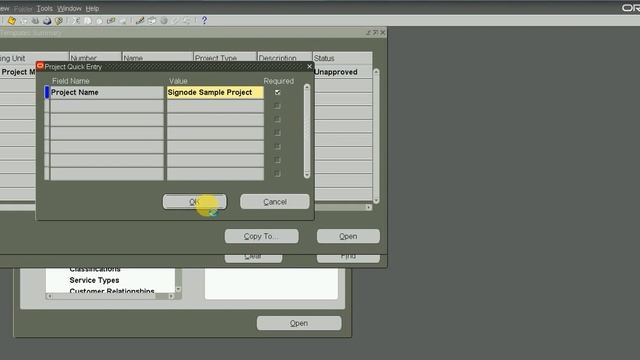Screen dimensions: 640x360
Task: Click the Open button in bottom window
Action: [299, 323]
